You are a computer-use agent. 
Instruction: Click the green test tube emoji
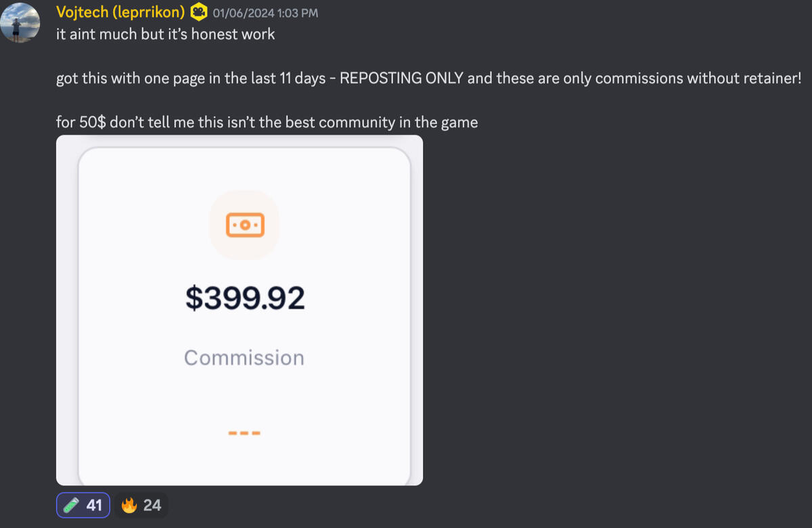[71, 505]
